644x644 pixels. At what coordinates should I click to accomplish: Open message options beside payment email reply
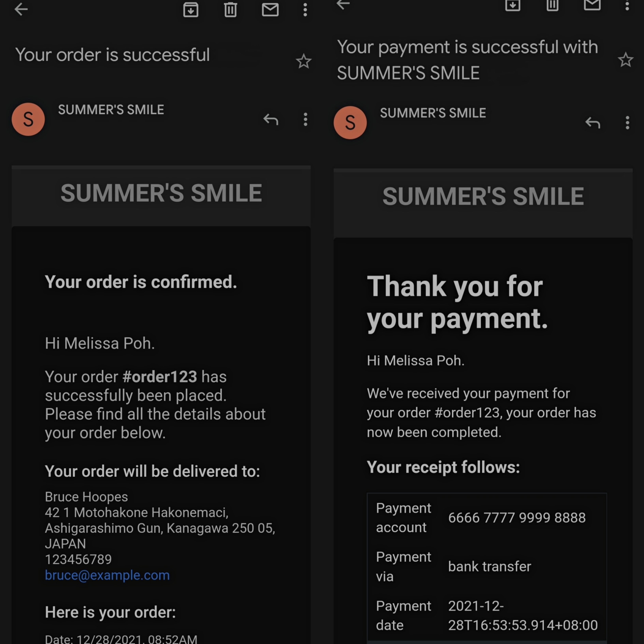tap(627, 123)
